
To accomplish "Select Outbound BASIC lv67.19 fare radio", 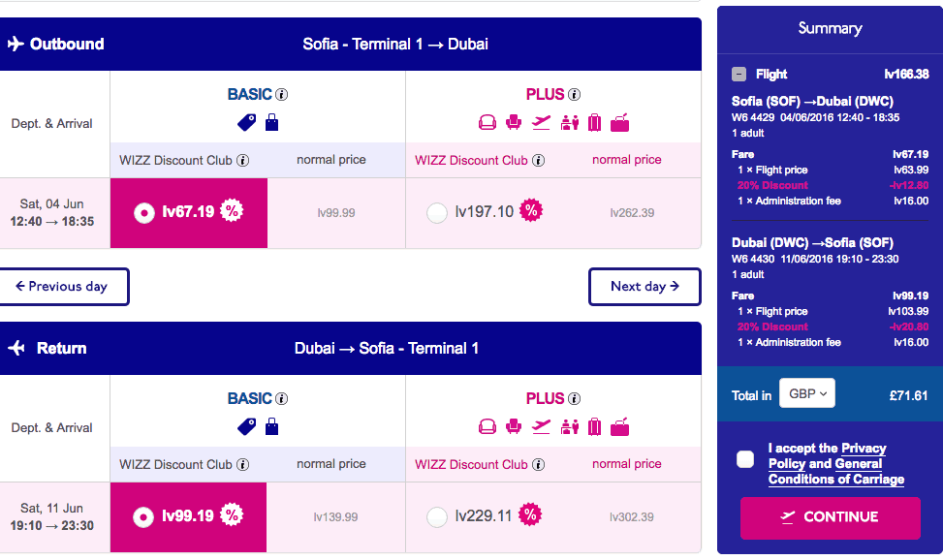I will click(x=144, y=212).
